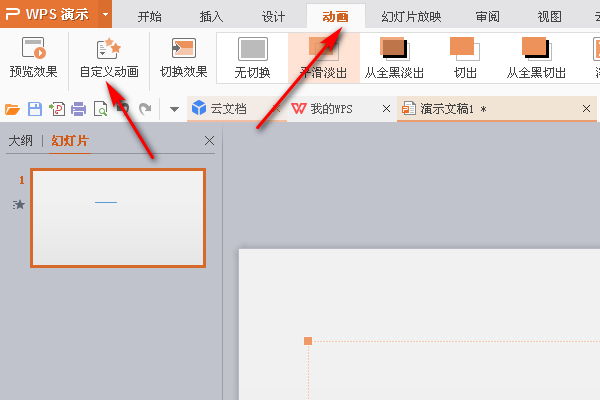This screenshot has height=400, width=600.
Task: Switch to the 云文档 document tab
Action: click(x=236, y=109)
